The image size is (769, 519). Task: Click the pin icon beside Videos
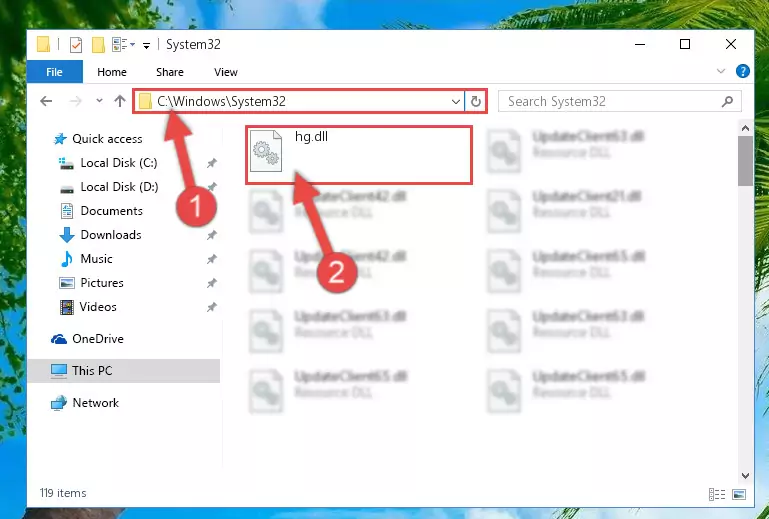pyautogui.click(x=211, y=308)
